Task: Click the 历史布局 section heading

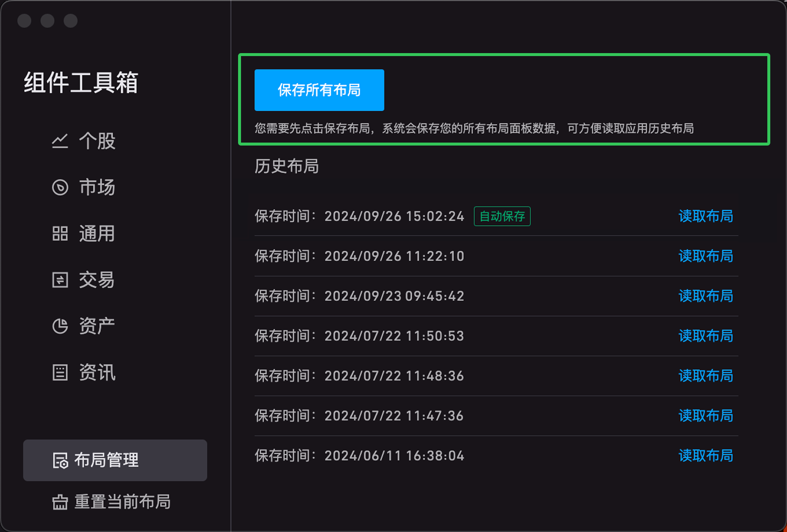Action: 287,166
